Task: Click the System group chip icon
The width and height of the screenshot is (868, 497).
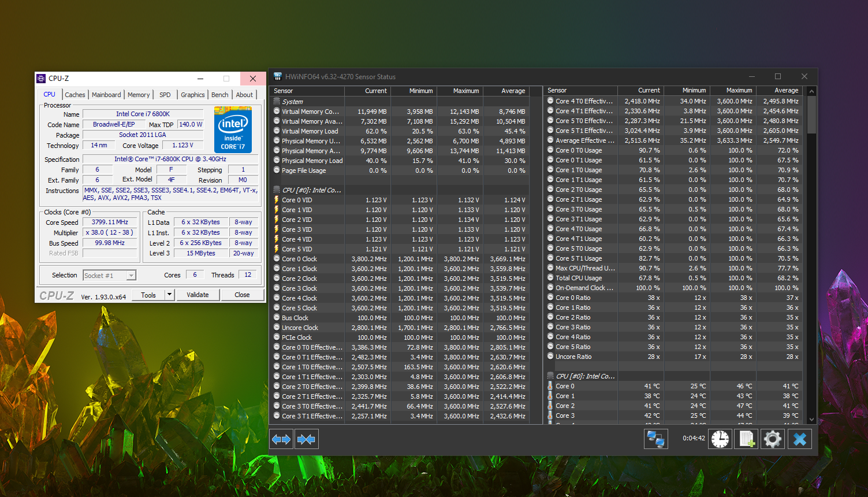Action: pos(277,102)
